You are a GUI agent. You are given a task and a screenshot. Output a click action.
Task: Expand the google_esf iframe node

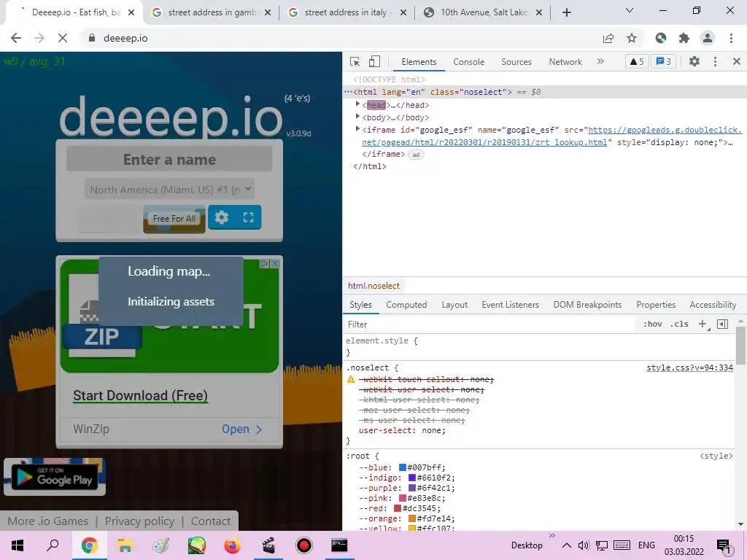(357, 129)
